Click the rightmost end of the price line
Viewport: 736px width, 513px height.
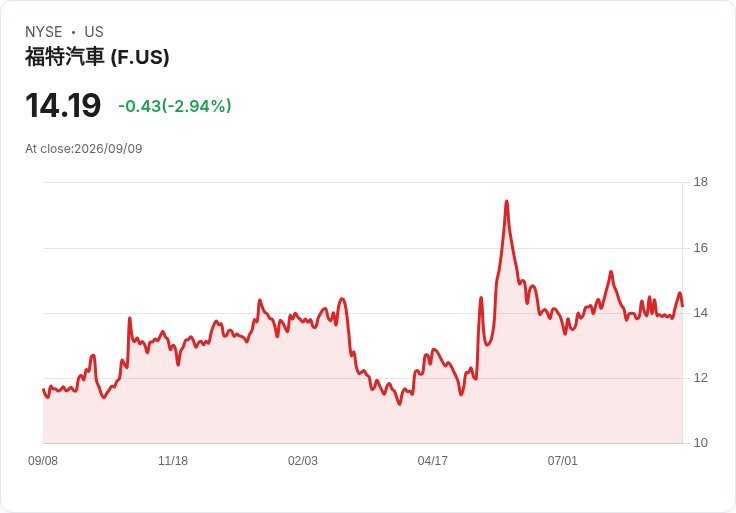tap(682, 306)
